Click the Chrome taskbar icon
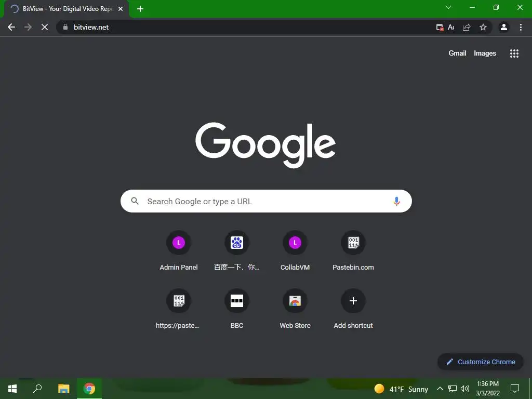This screenshot has width=532, height=399. click(89, 389)
